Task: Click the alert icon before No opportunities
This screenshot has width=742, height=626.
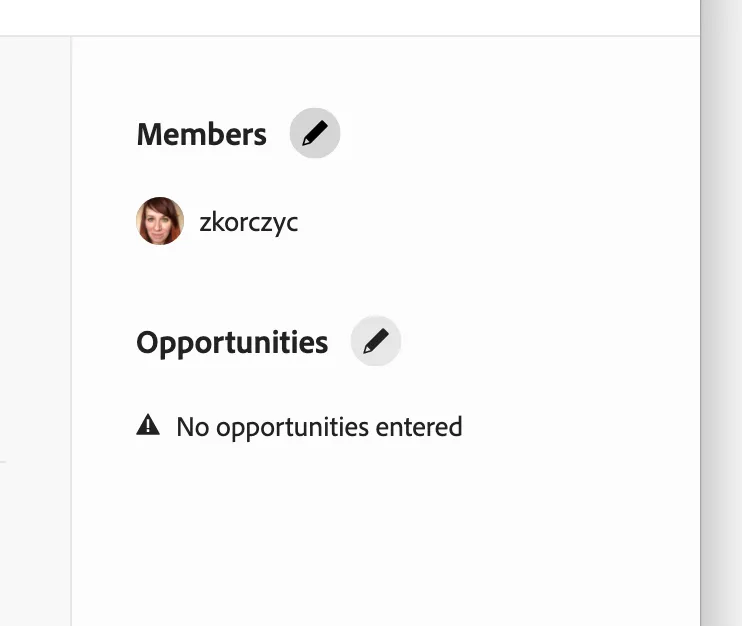Action: (148, 425)
